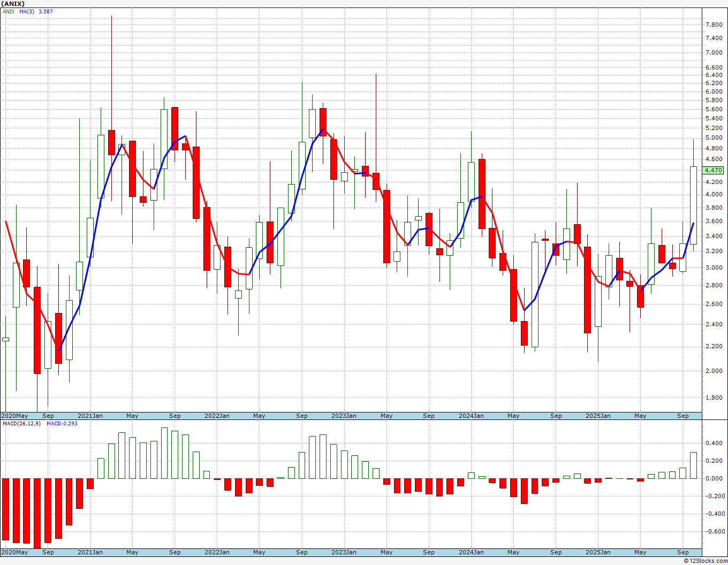Click the highlighted 4.470 current price tag

point(714,170)
